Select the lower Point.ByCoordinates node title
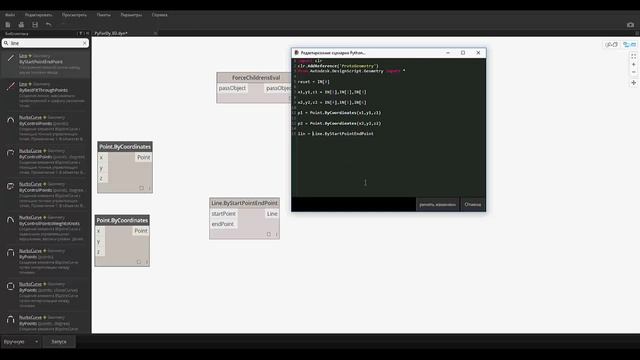The height and width of the screenshot is (360, 640). (122, 220)
